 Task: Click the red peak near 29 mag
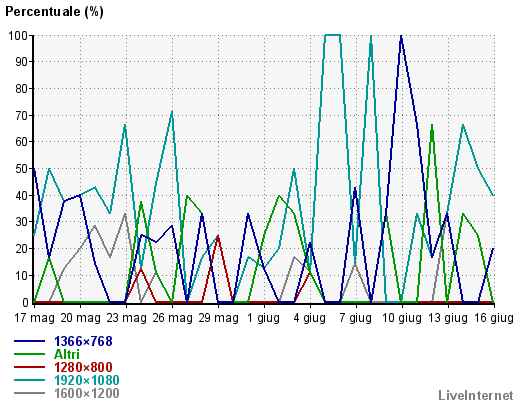coord(218,237)
